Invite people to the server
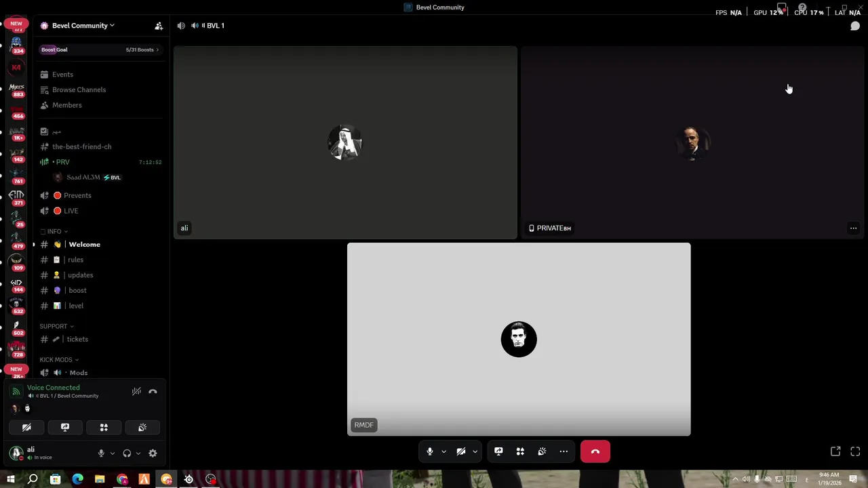This screenshot has height=488, width=868. (159, 26)
